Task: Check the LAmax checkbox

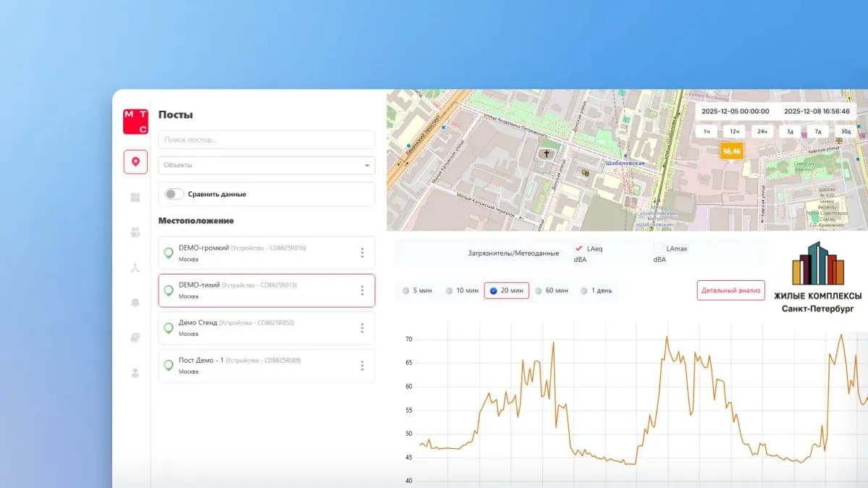Action: pyautogui.click(x=657, y=248)
